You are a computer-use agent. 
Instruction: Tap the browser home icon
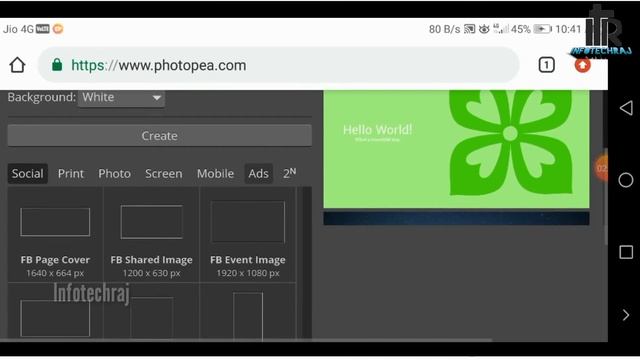click(x=17, y=65)
